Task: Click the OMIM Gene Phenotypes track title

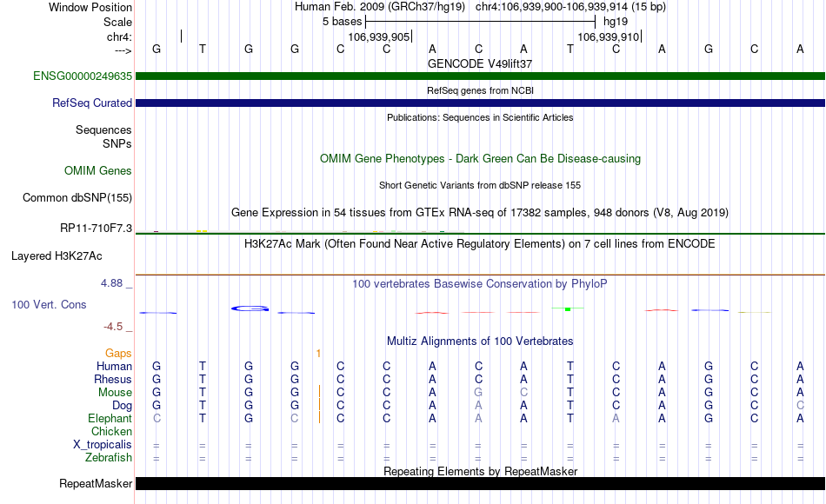Action: 480,158
